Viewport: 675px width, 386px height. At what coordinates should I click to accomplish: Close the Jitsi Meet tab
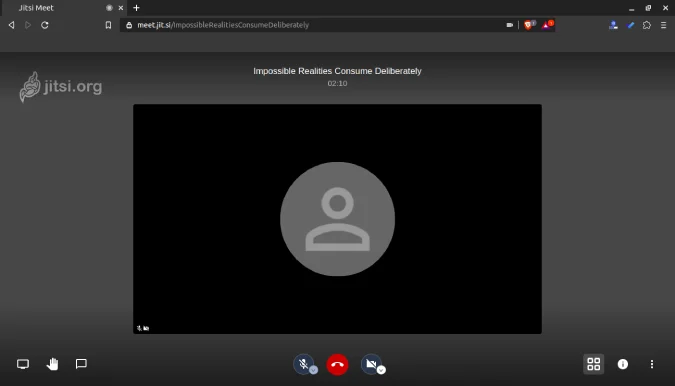(x=121, y=8)
